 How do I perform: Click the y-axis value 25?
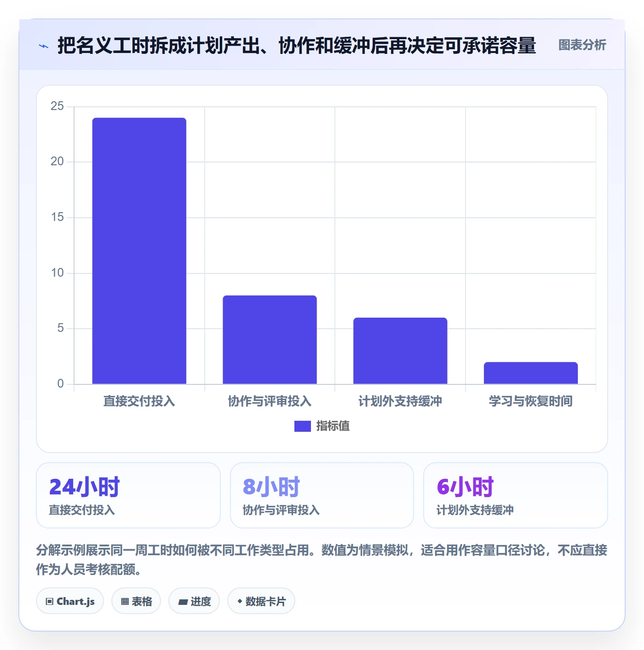click(57, 106)
